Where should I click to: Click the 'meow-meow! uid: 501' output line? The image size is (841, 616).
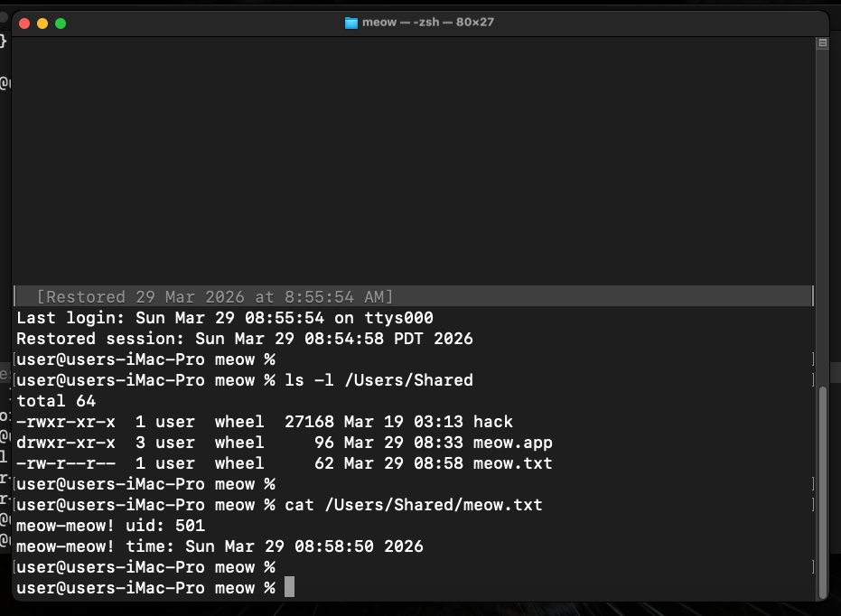point(110,526)
